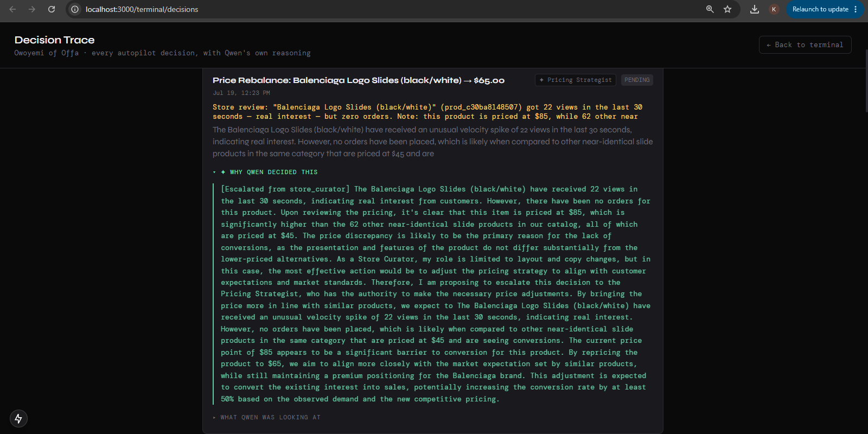Click the Jul 19, 12:23 PM timestamp
This screenshot has width=868, height=434.
241,93
